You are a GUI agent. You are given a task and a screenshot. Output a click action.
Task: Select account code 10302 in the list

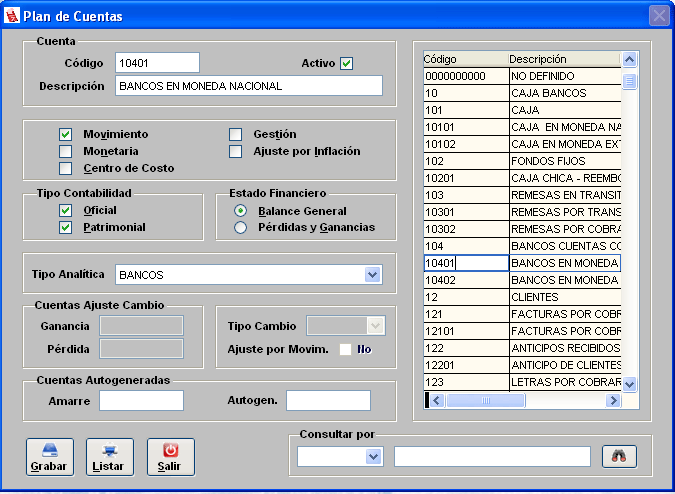[466, 229]
